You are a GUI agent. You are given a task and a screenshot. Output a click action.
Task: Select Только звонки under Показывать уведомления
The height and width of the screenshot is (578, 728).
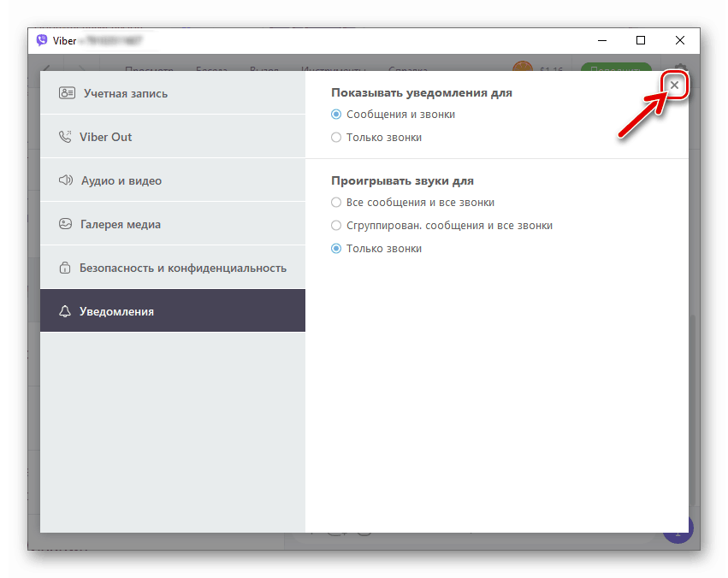[x=335, y=136]
